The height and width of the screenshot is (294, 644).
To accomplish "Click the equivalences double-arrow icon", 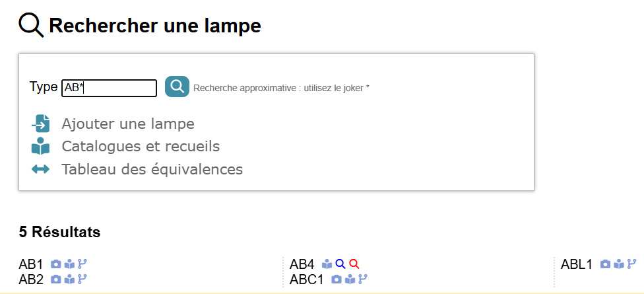I will [41, 169].
